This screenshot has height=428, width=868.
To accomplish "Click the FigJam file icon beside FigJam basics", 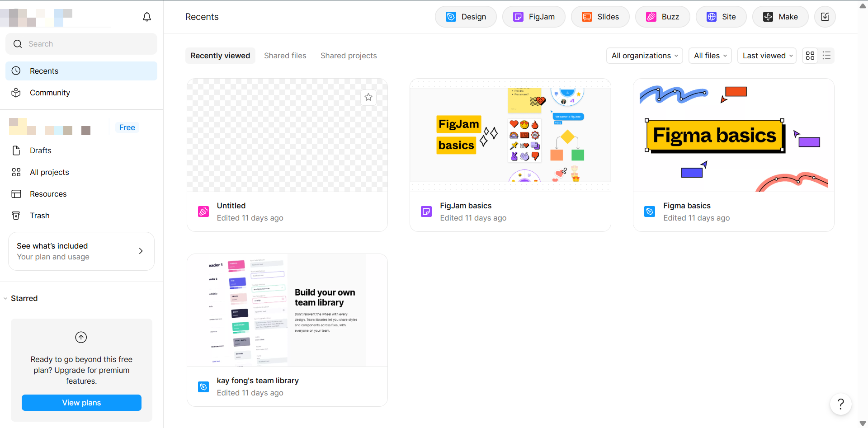I will 426,212.
